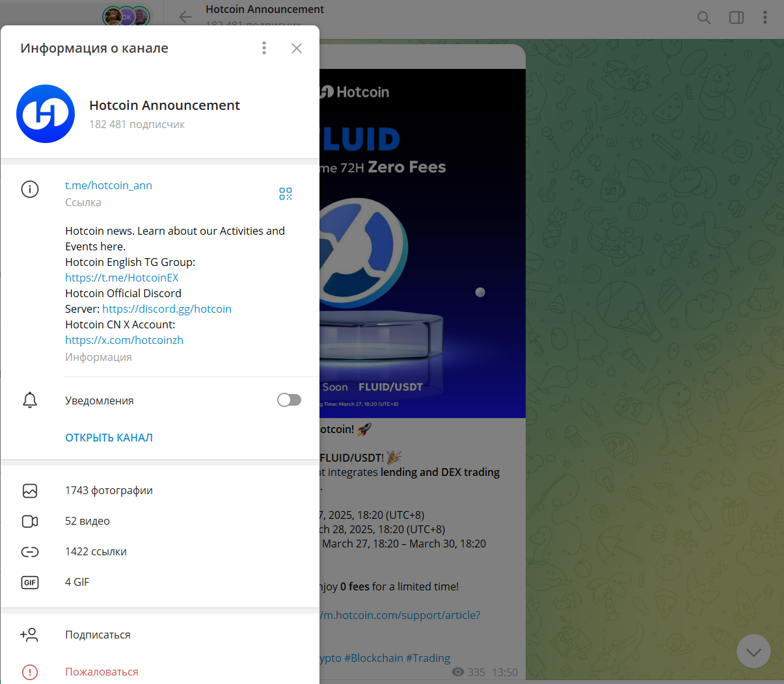Jump to latest message with down arrow

tap(753, 651)
